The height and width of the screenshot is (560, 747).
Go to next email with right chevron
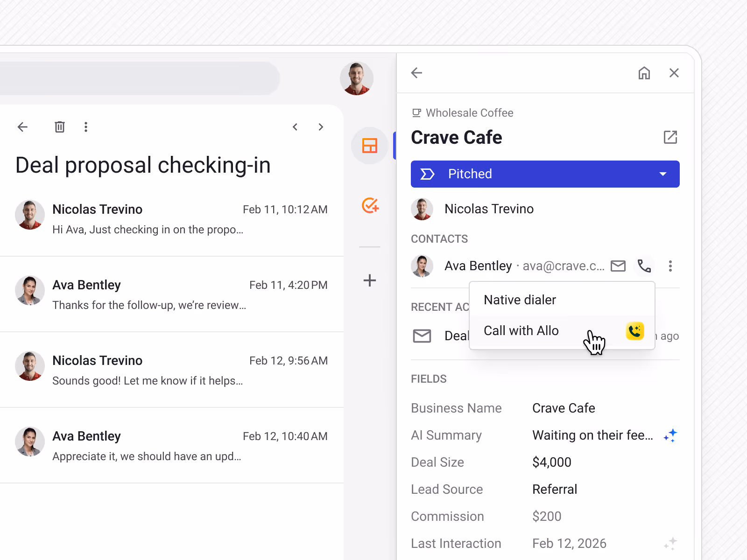(x=321, y=127)
